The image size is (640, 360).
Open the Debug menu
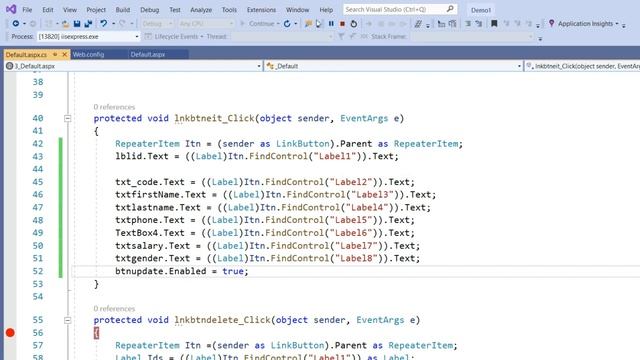149,9
